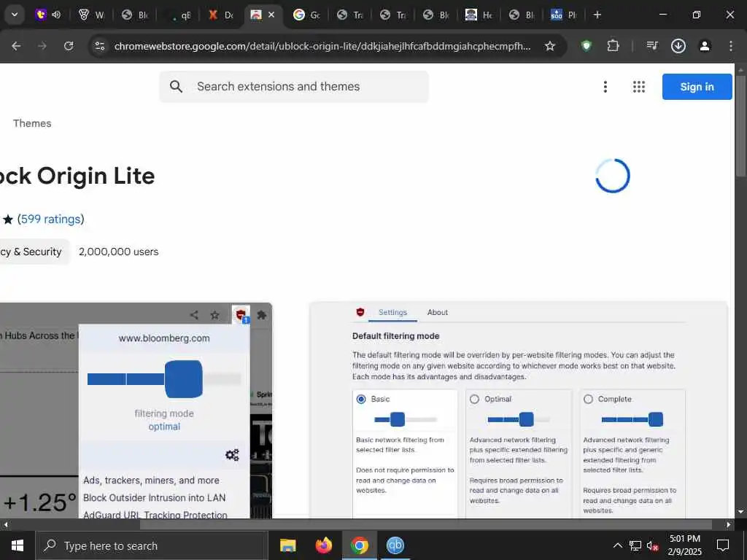Go back to the previous page
The width and height of the screenshot is (747, 560).
pos(16,46)
